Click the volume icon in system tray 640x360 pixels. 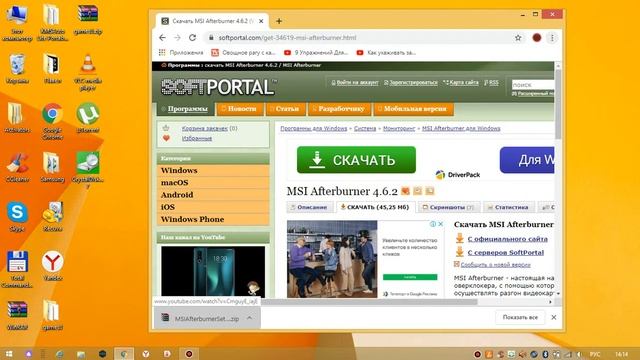(x=578, y=354)
